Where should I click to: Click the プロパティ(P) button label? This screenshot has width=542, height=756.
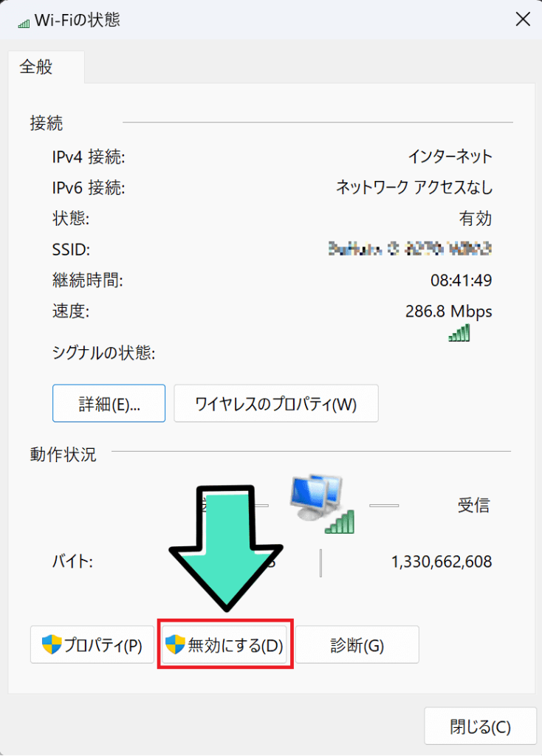(x=103, y=645)
